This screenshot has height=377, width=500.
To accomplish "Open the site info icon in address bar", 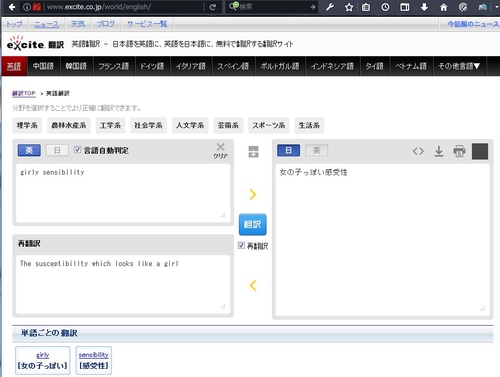I will 27,7.
